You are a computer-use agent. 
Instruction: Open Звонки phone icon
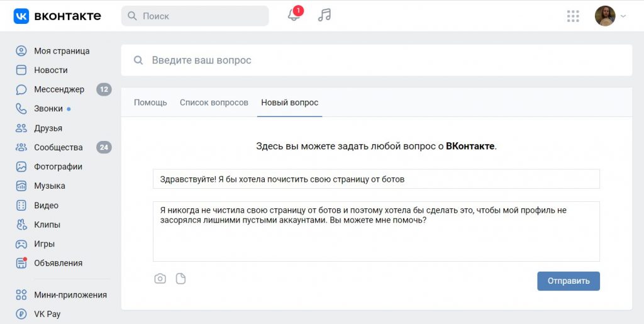tap(21, 108)
